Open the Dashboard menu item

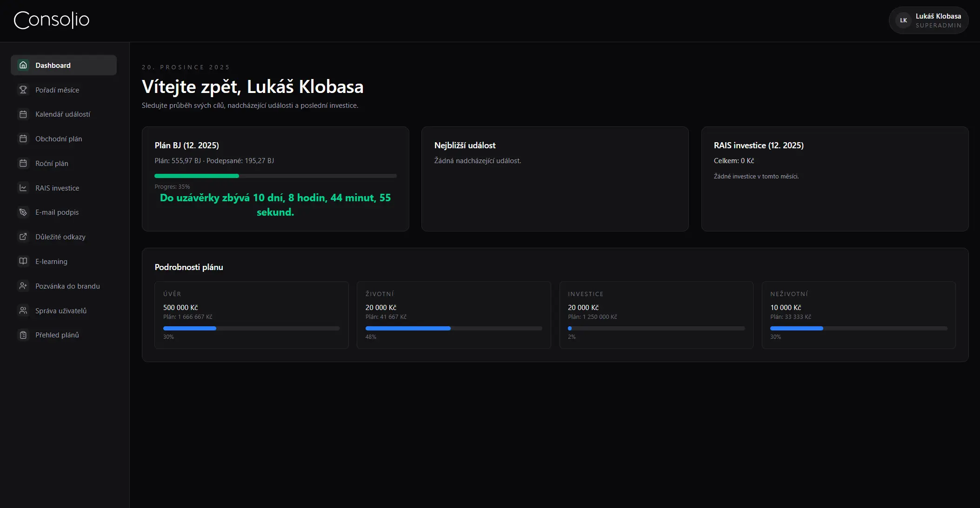point(64,65)
